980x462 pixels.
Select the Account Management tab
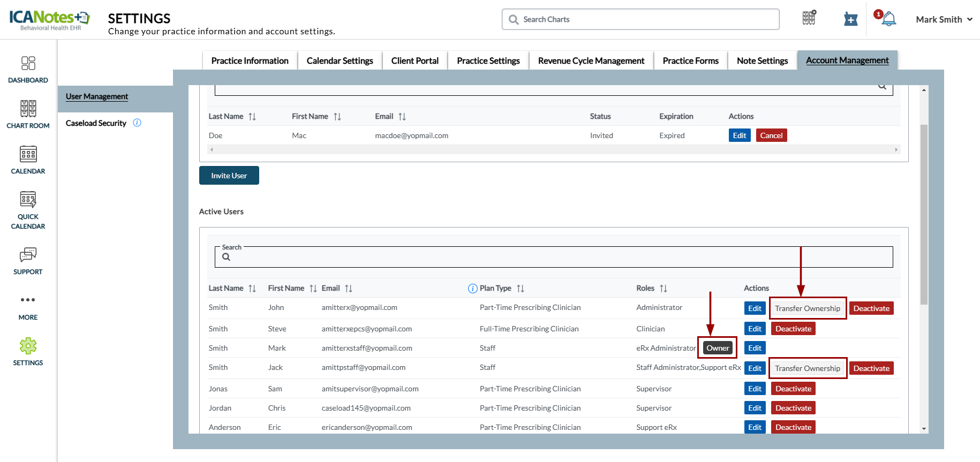[x=847, y=60]
